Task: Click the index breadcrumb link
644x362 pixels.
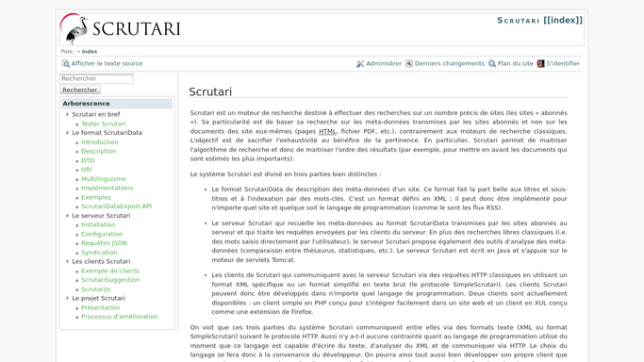Action: (90, 52)
